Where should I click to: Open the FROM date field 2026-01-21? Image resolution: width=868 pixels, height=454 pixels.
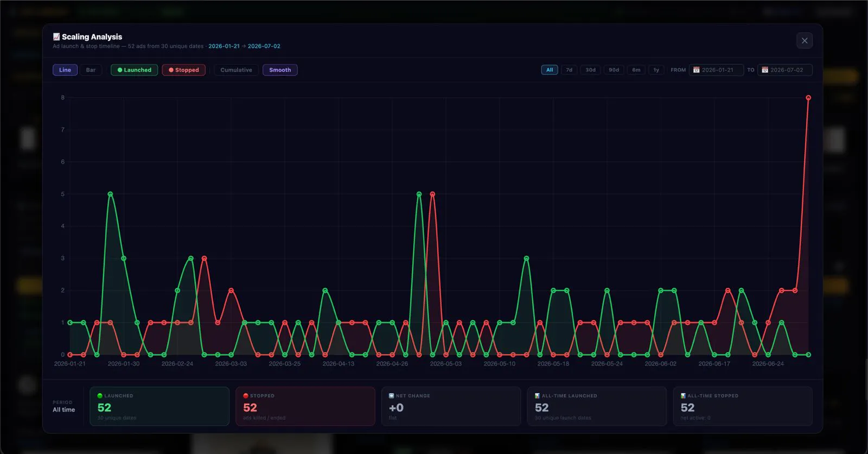coord(716,70)
